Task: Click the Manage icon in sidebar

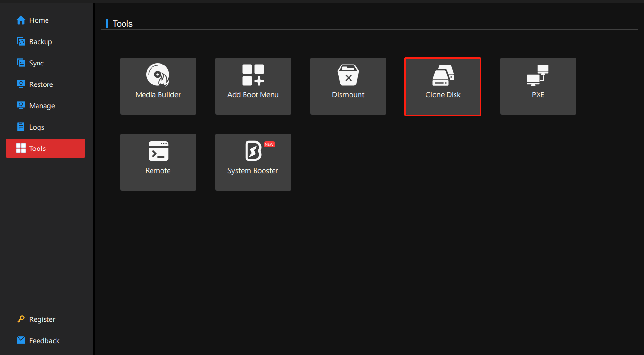Action: click(21, 105)
